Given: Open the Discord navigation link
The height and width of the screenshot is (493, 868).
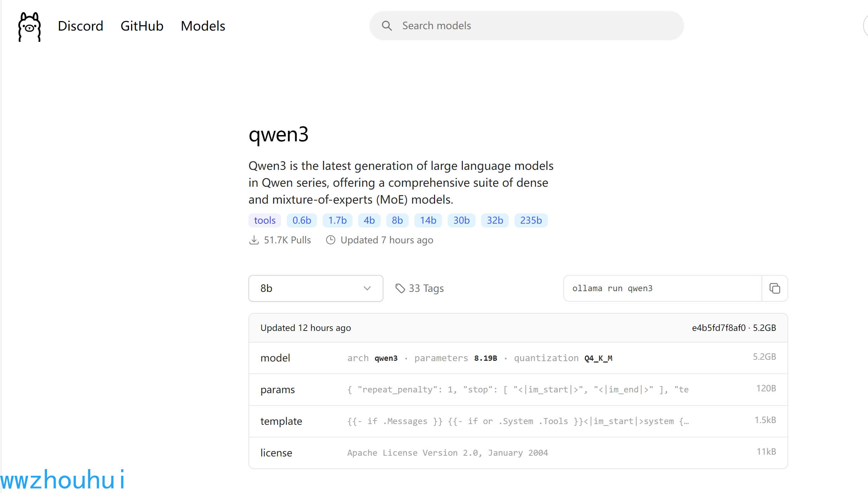Looking at the screenshot, I should pos(80,26).
